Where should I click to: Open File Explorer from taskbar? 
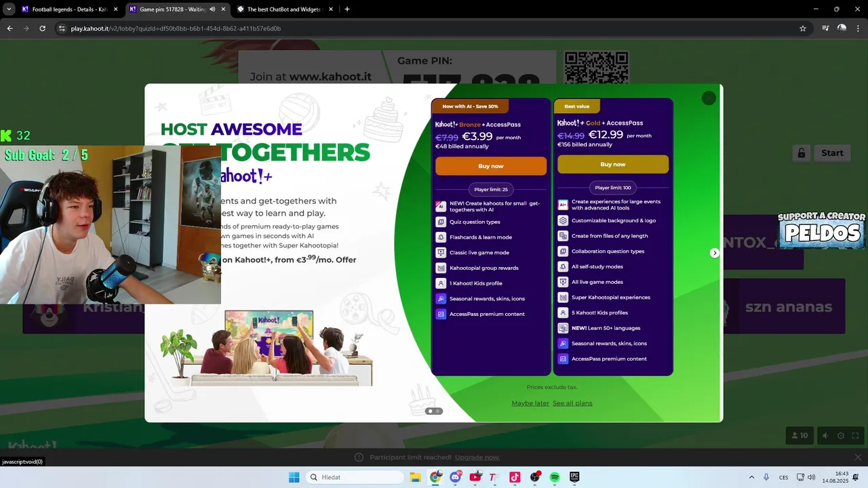415,477
